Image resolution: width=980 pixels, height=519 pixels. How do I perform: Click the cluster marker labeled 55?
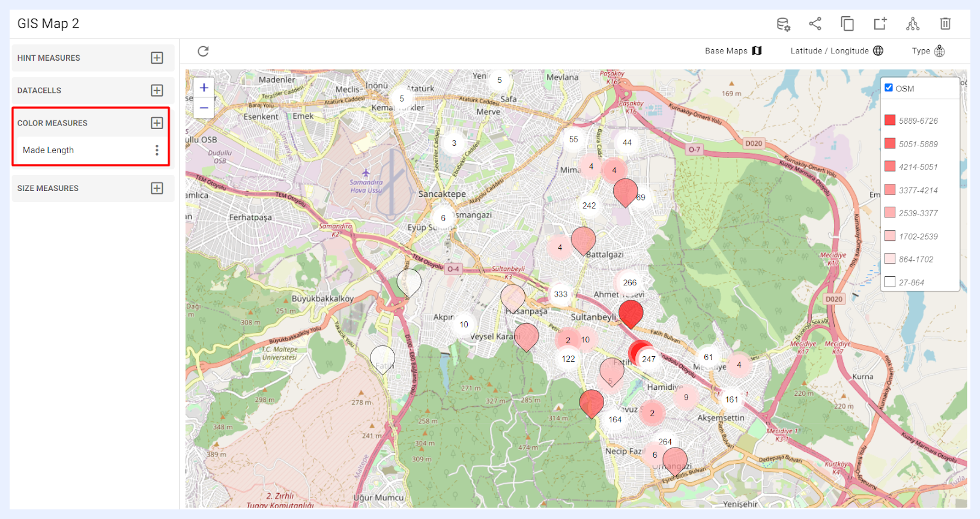pos(573,139)
